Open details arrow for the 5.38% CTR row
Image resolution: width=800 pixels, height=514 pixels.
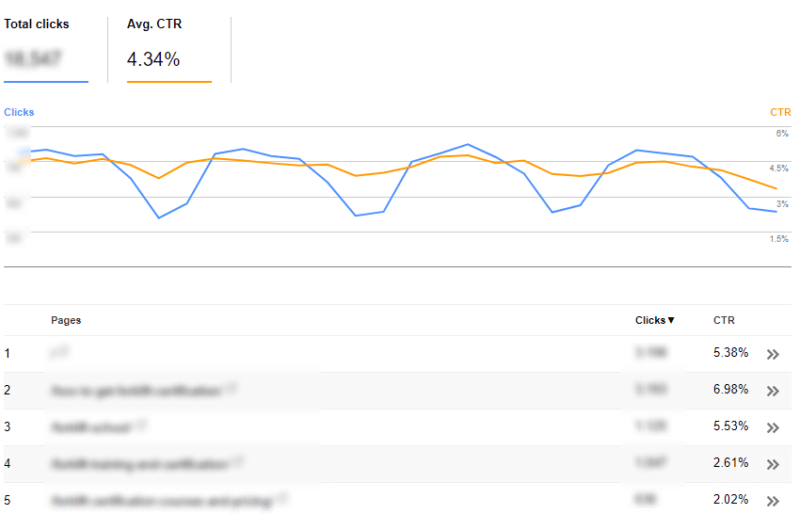coord(772,354)
